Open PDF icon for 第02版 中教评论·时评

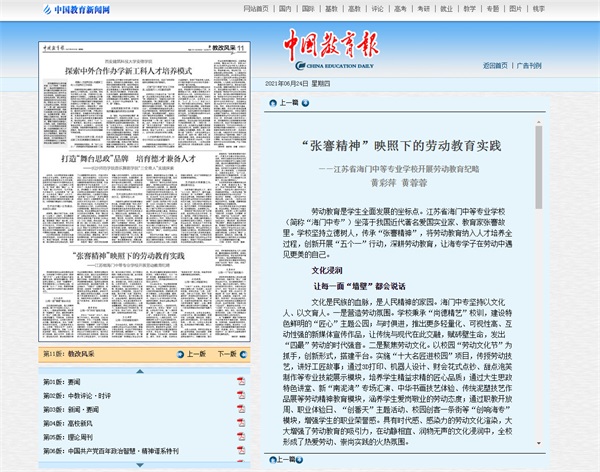point(240,395)
